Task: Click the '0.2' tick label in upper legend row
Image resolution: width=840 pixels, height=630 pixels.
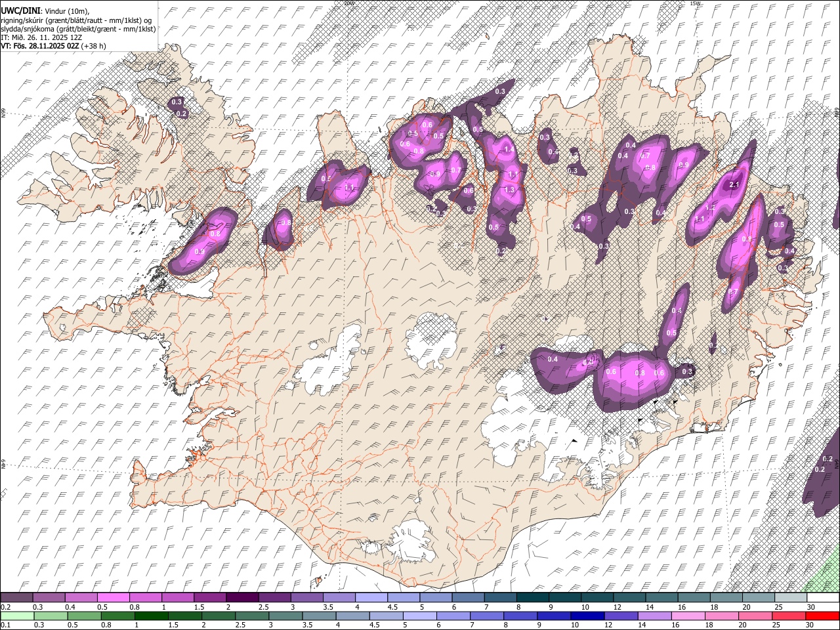Action: click(5, 607)
